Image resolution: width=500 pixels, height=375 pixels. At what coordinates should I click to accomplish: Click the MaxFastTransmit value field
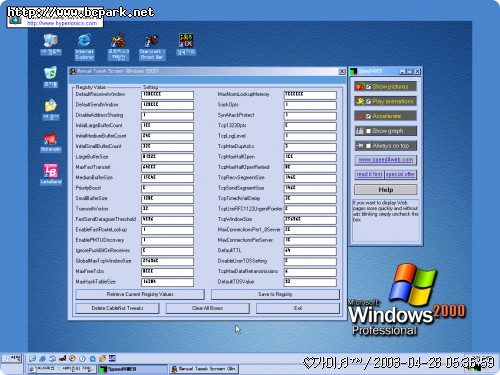coord(167,168)
